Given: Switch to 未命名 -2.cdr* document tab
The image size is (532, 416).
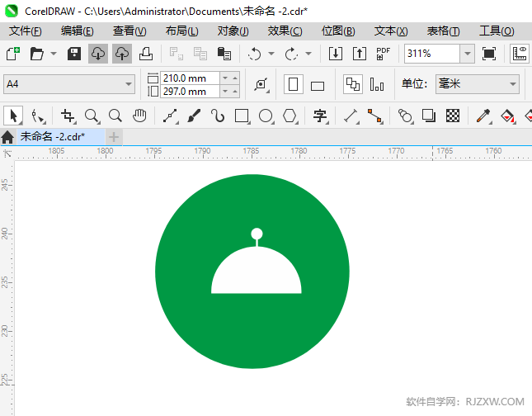Looking at the screenshot, I should 61,137.
